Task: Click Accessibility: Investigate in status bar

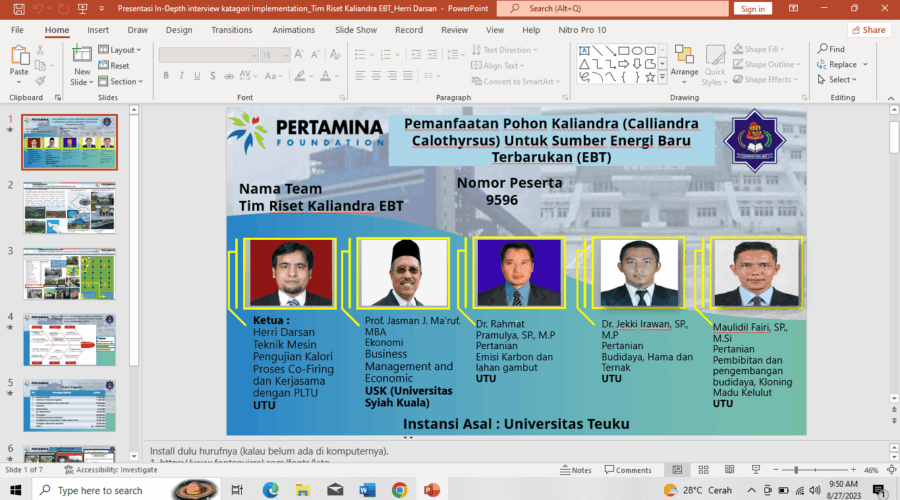Action: [111, 470]
